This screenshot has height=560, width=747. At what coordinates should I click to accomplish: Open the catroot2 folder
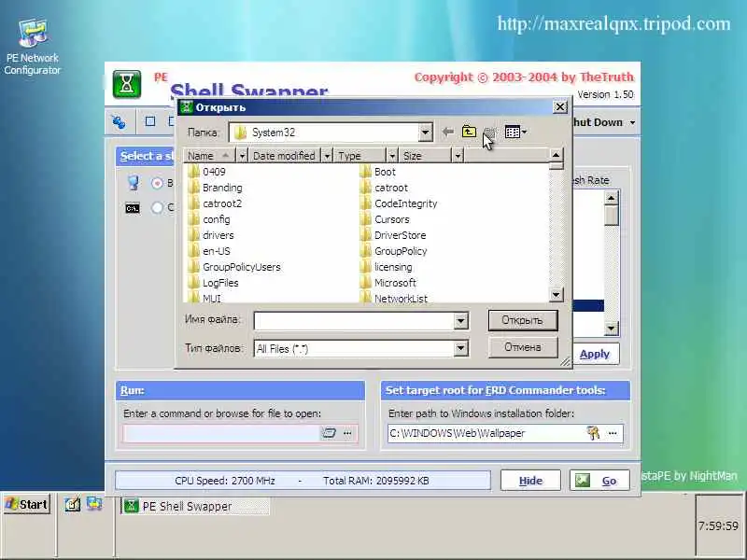pos(215,203)
